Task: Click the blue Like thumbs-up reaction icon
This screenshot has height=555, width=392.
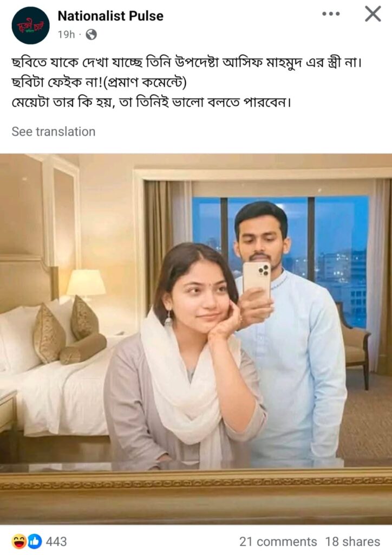Action: 34,541
